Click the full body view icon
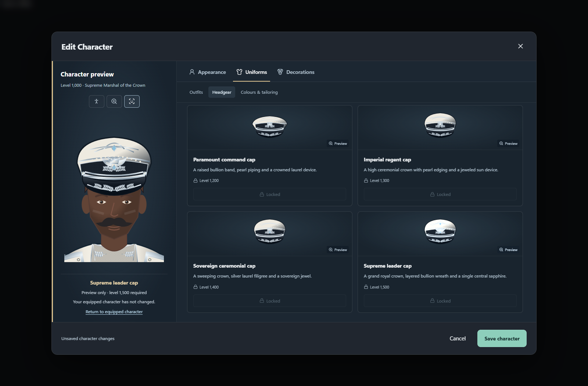The width and height of the screenshot is (588, 386). tap(97, 101)
